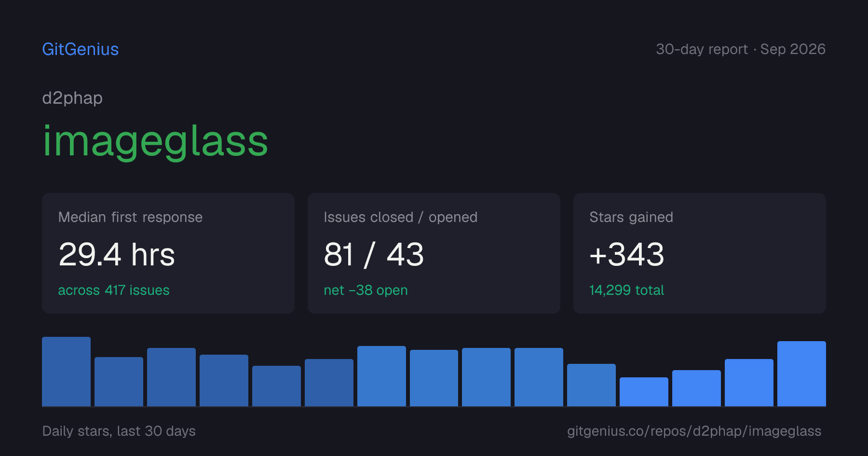Select the imageglass repository title

tap(155, 141)
